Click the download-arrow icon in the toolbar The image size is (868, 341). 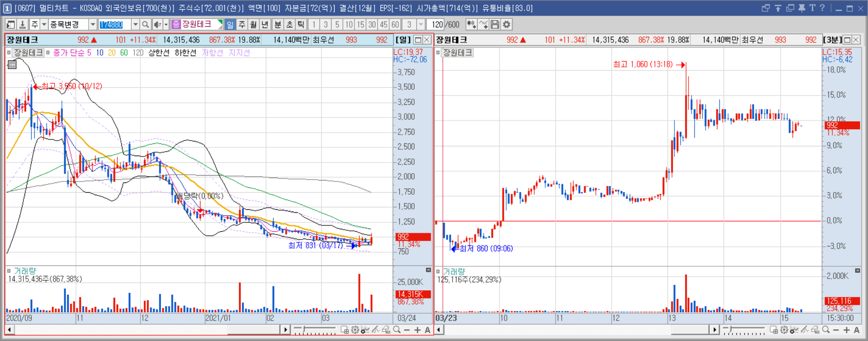coord(22,24)
